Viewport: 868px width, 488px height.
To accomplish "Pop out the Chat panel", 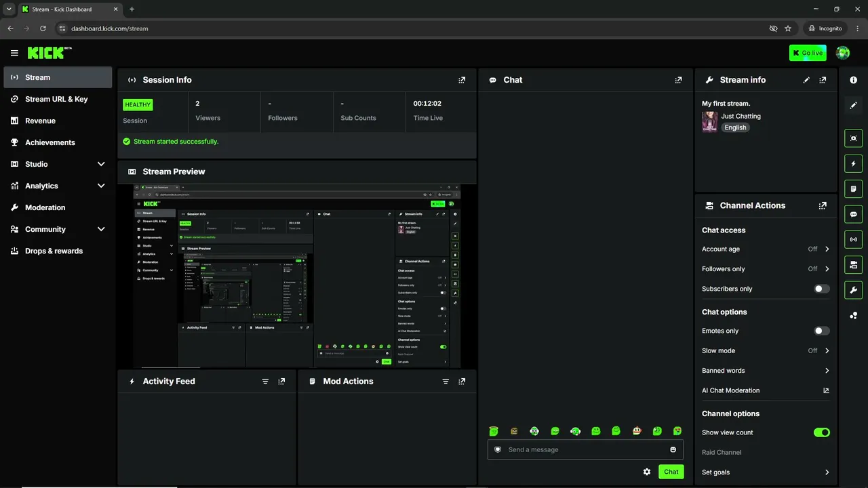I will tap(678, 80).
